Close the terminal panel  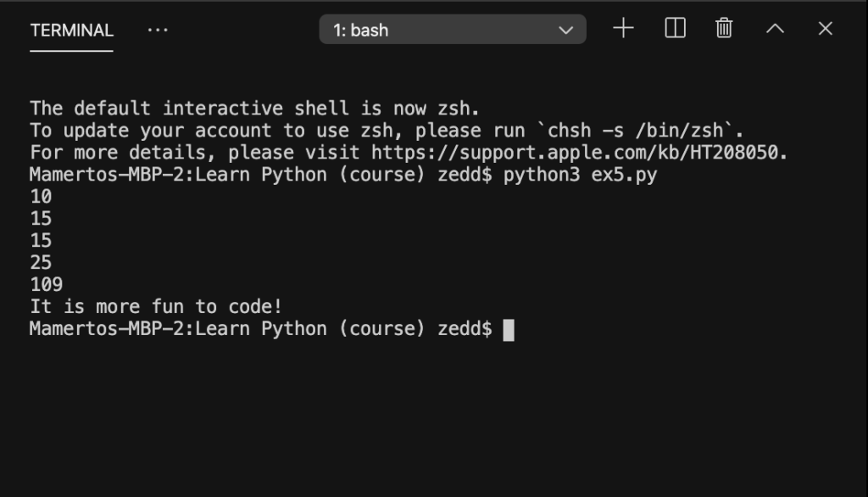click(x=826, y=29)
